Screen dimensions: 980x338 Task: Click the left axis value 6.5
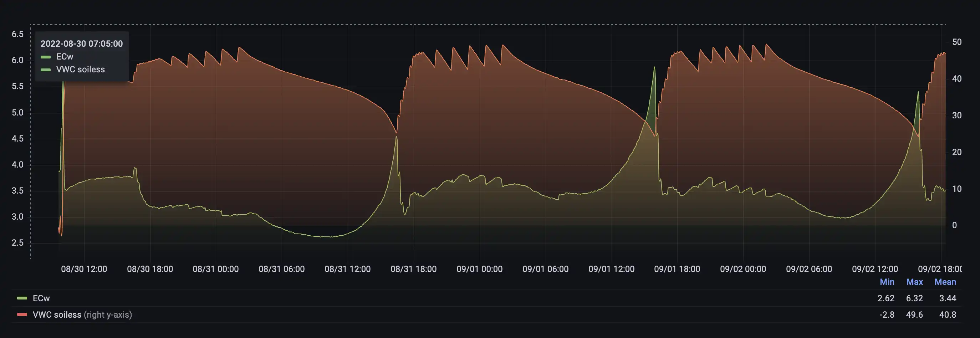15,34
